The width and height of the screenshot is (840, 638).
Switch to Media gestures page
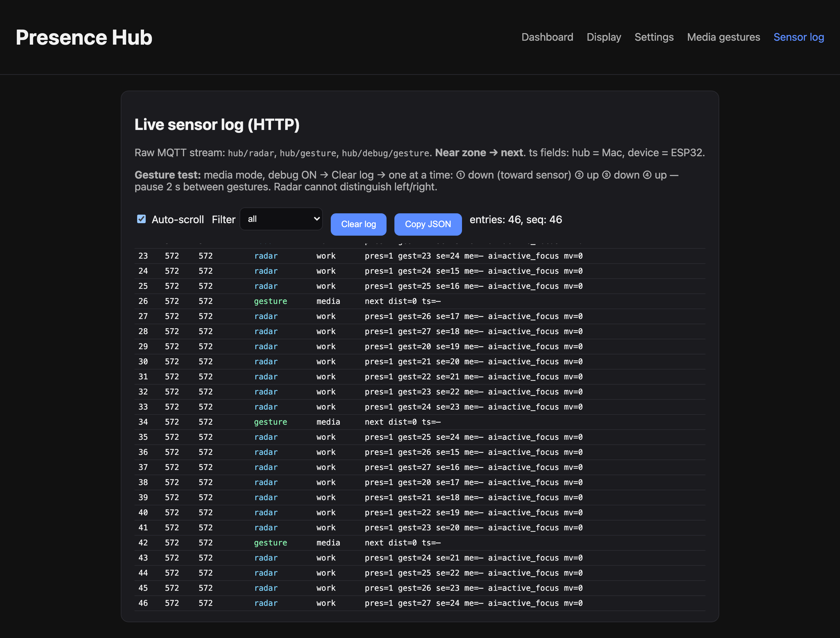coord(724,37)
